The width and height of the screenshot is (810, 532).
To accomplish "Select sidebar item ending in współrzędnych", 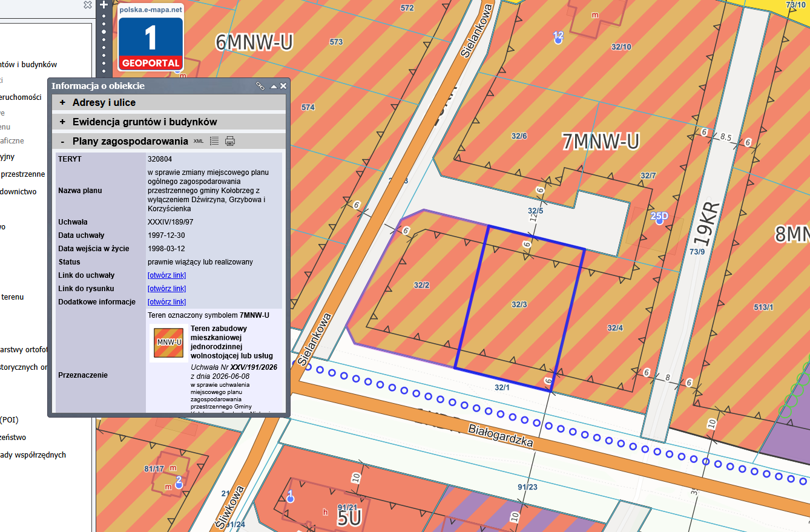I will 33,455.
